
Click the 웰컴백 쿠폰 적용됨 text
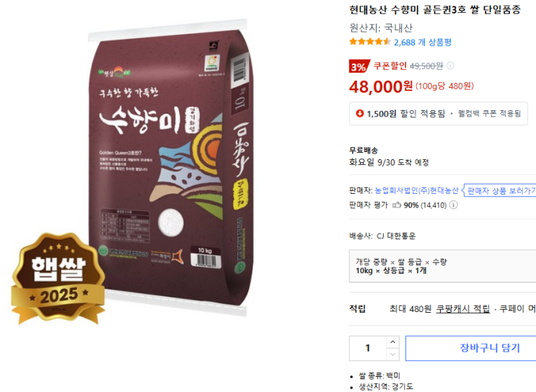pyautogui.click(x=490, y=113)
